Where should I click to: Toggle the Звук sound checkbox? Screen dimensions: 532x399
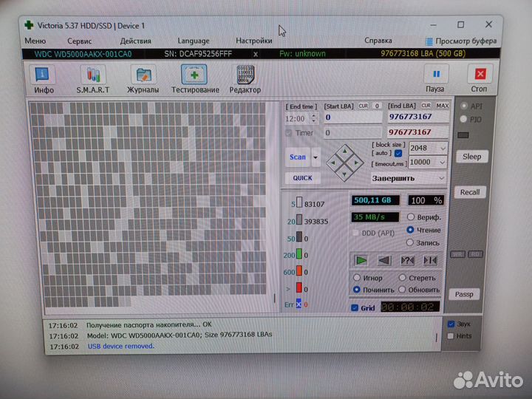click(451, 324)
